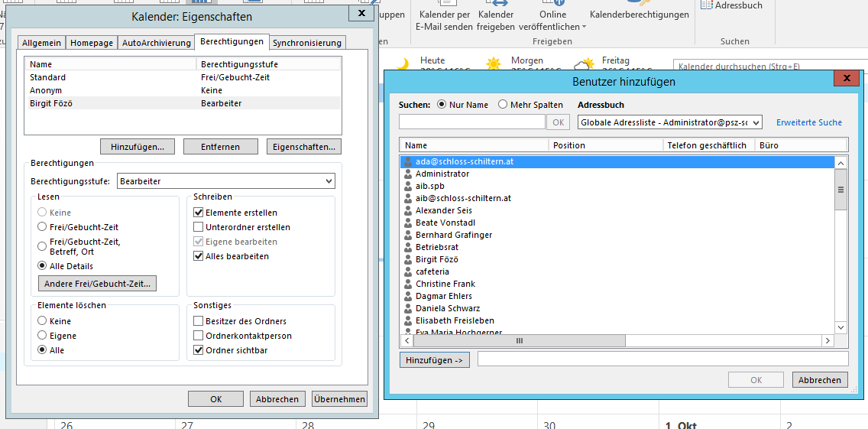Uncheck the Ordner sichtbar checkbox
Viewport: 868px width, 429px height.
click(199, 350)
